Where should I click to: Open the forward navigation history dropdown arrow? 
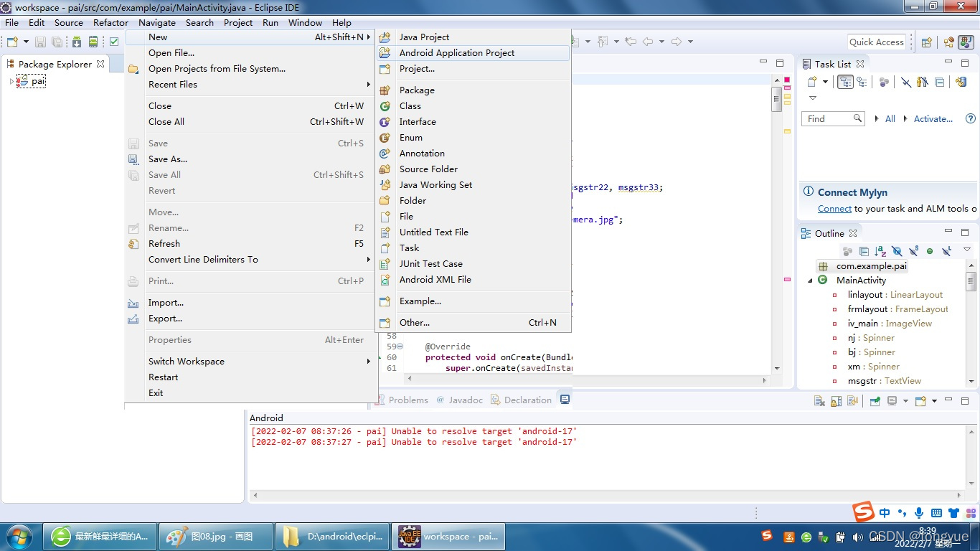pos(690,42)
